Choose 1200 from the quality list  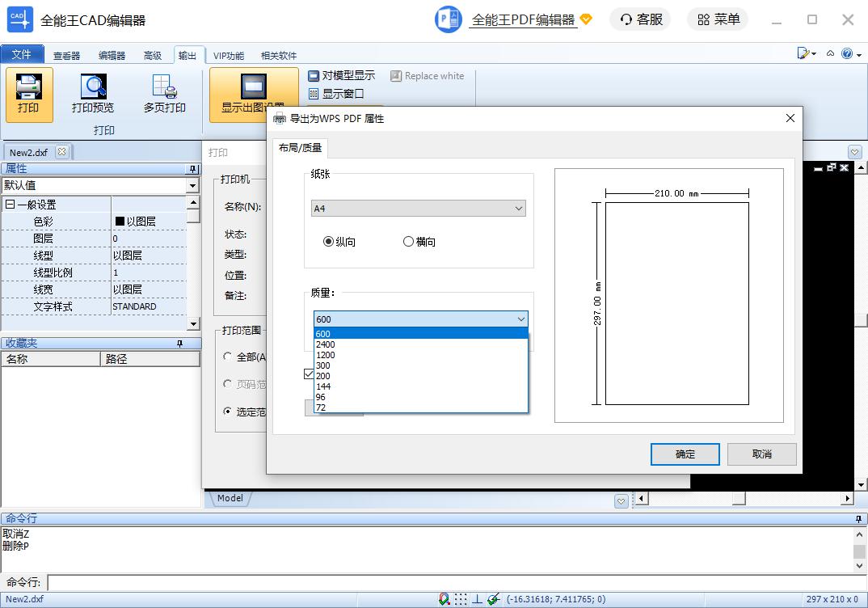coord(326,355)
